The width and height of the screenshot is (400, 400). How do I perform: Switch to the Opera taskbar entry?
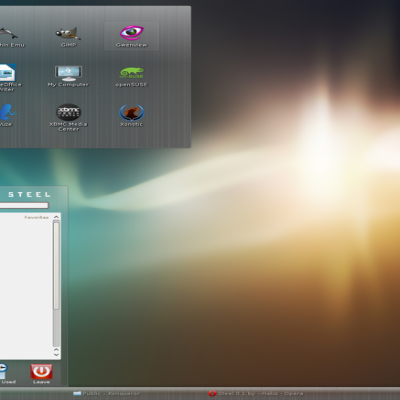pyautogui.click(x=256, y=394)
